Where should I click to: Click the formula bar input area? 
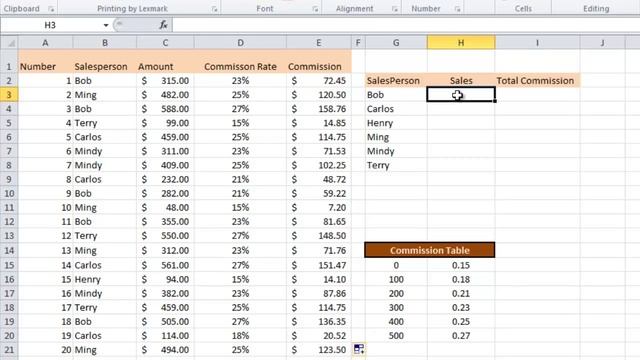(406, 25)
